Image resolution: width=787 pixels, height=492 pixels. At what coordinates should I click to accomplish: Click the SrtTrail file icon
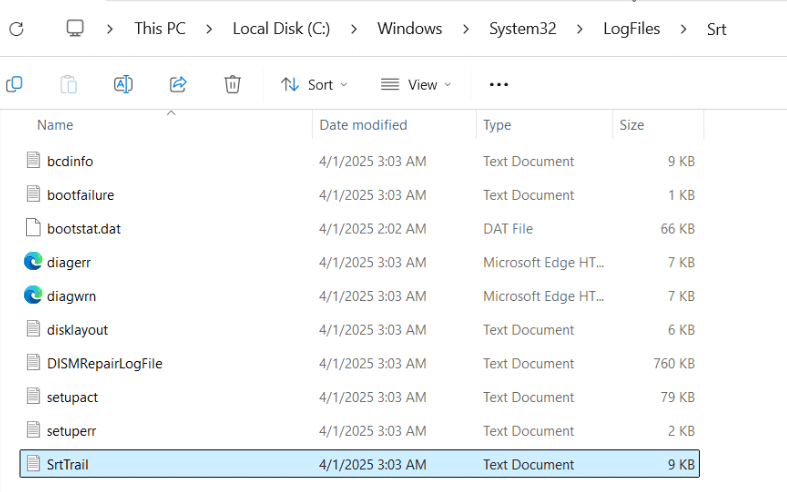34,464
